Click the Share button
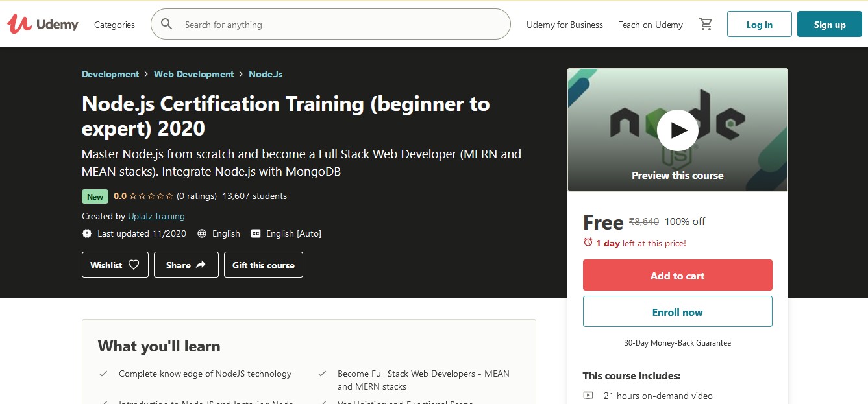 tap(186, 265)
